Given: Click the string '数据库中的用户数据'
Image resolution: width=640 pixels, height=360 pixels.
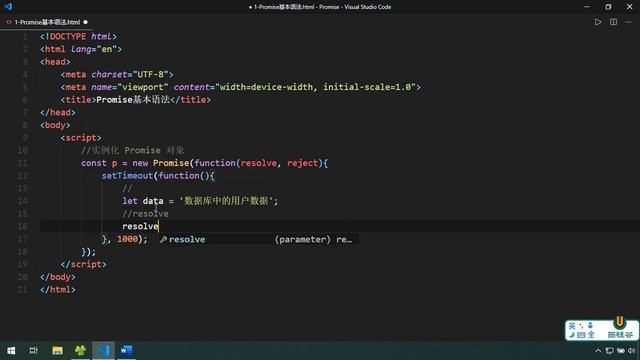Looking at the screenshot, I should 226,201.
